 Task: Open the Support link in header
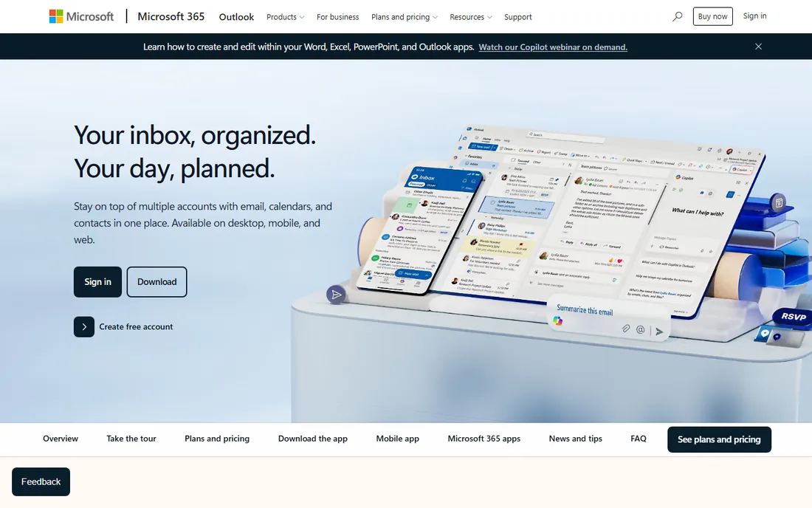point(518,17)
